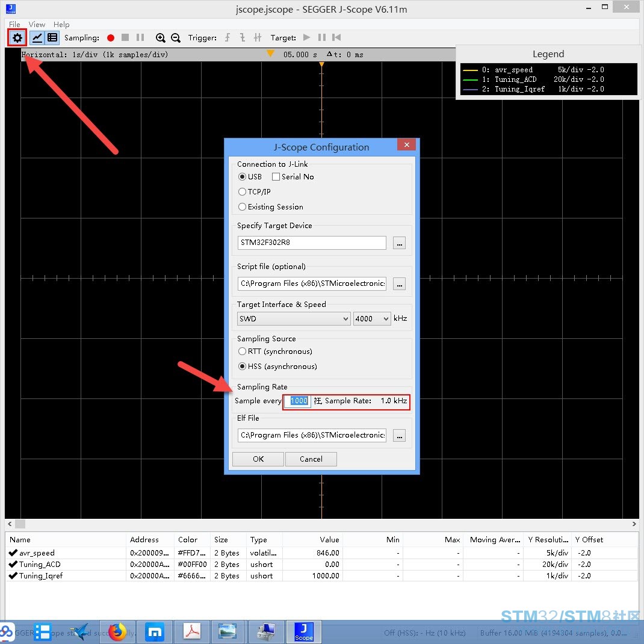Select both edges trigger icon
The height and width of the screenshot is (644, 644).
258,37
